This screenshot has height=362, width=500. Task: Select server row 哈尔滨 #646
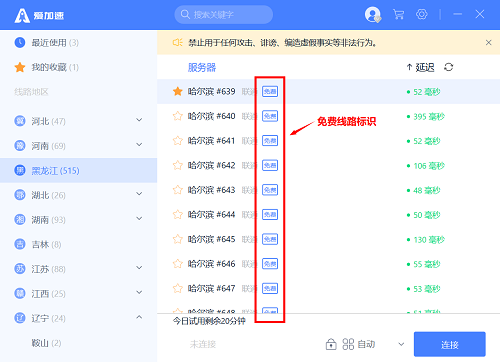(x=328, y=264)
